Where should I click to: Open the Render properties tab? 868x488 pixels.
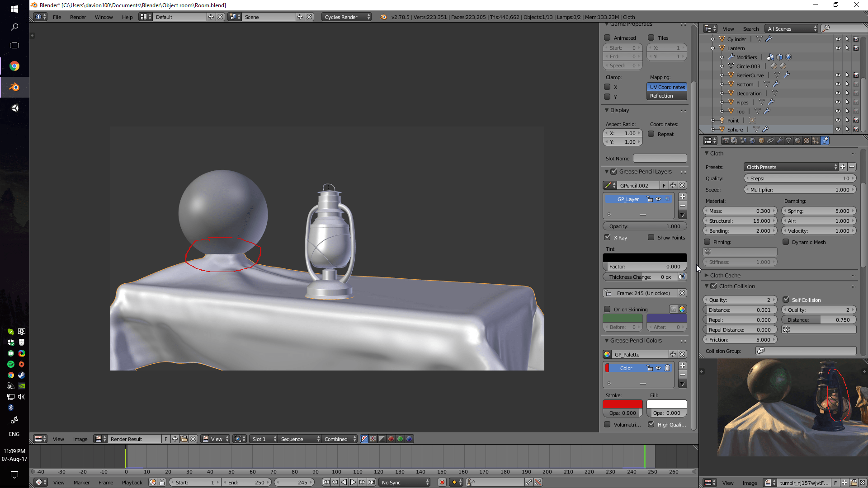point(726,141)
